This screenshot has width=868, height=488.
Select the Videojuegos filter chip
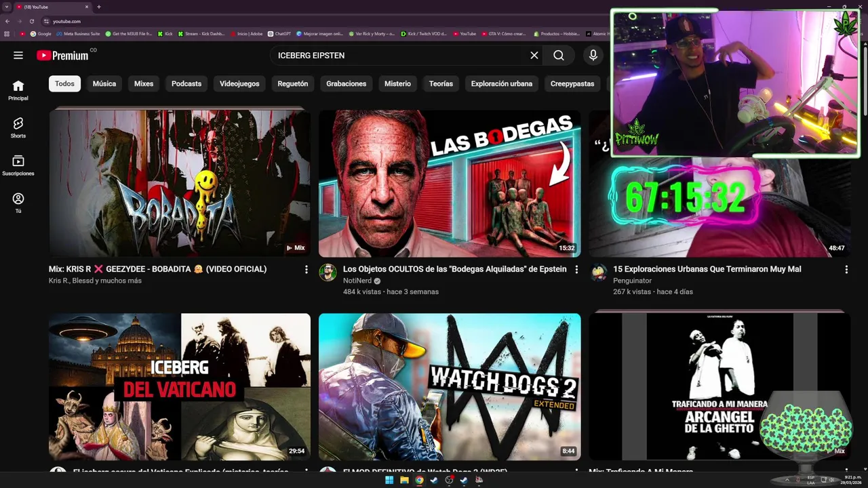(x=239, y=83)
